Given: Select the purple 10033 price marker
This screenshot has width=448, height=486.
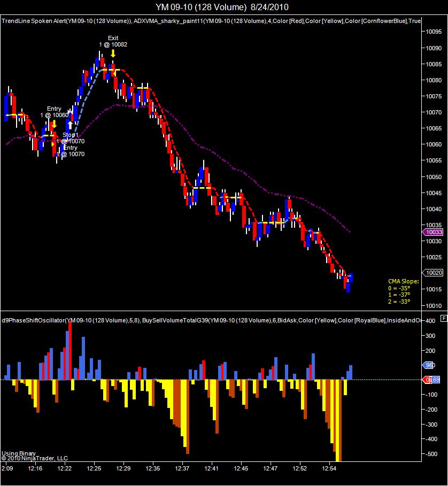Looking at the screenshot, I should tap(433, 232).
